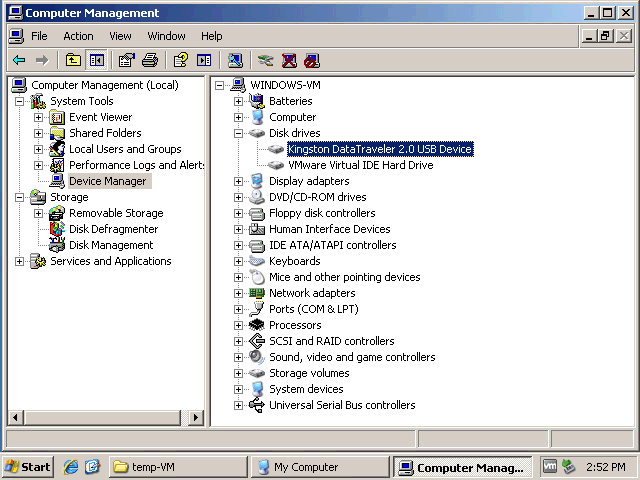Select IDE ATA/ATAPI controllers label
The height and width of the screenshot is (480, 640).
click(333, 245)
